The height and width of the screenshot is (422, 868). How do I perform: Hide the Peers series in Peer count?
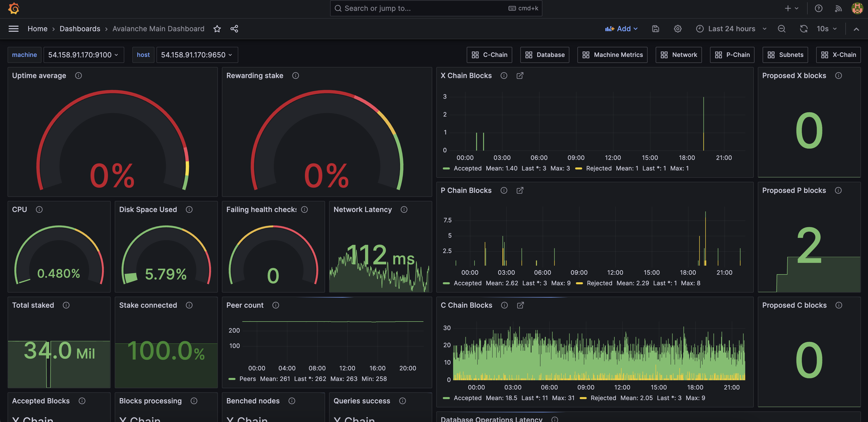(248, 378)
